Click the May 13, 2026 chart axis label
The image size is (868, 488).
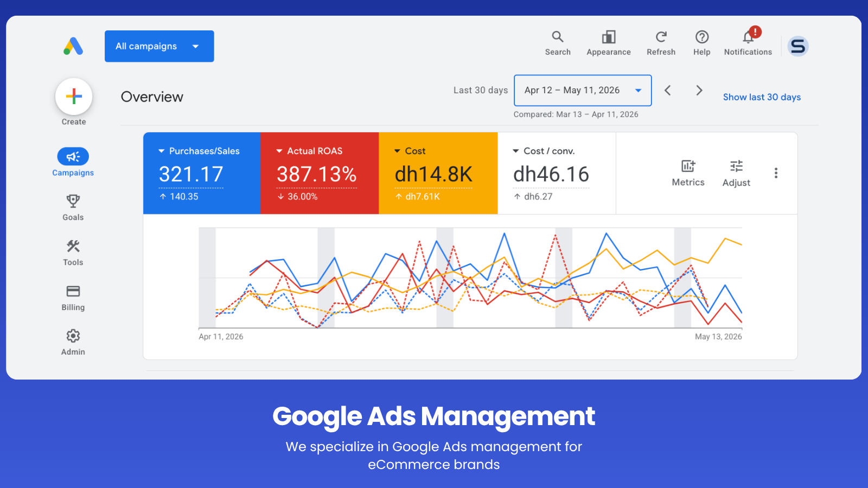(x=718, y=337)
